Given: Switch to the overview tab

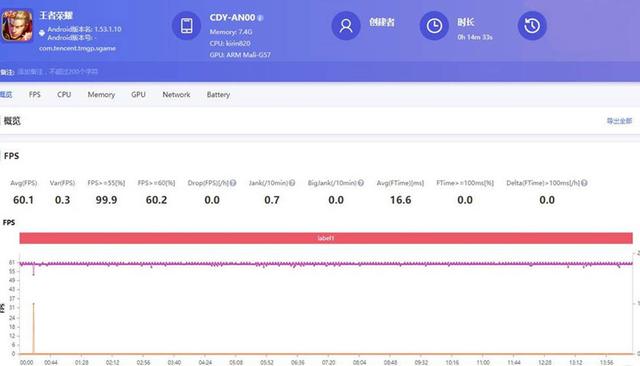Looking at the screenshot, I should pos(6,95).
